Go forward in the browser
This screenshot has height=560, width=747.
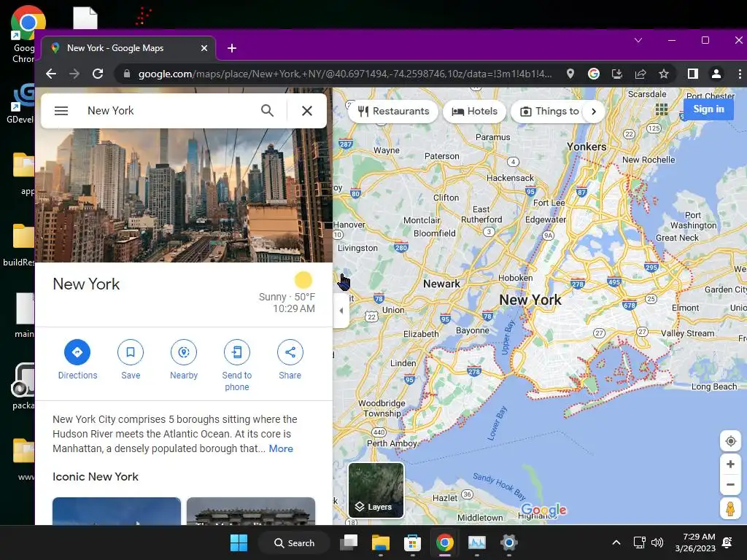74,74
